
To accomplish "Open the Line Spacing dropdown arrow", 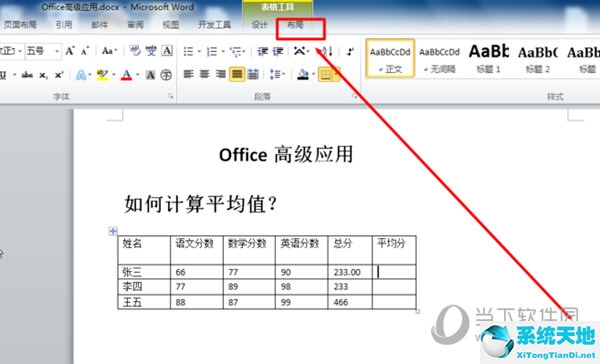I will click(284, 75).
